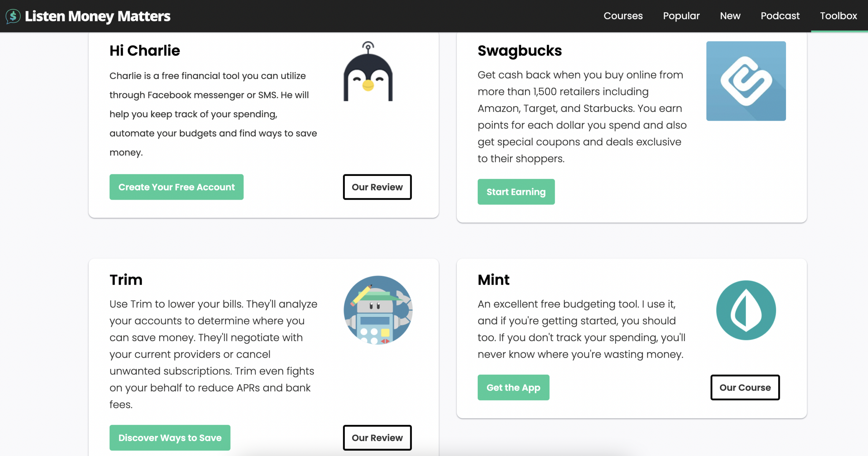868x456 pixels.
Task: Open the Popular menu item
Action: [x=681, y=16]
